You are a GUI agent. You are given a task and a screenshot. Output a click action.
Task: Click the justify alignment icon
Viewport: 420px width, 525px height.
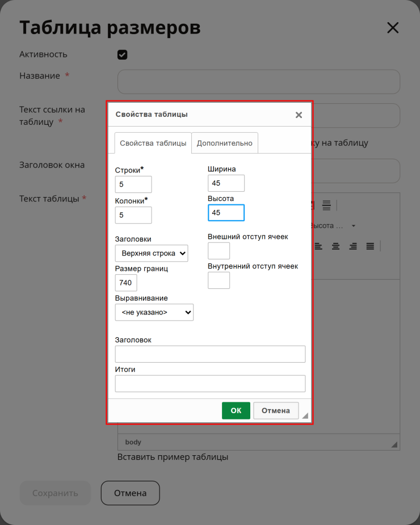click(x=370, y=247)
